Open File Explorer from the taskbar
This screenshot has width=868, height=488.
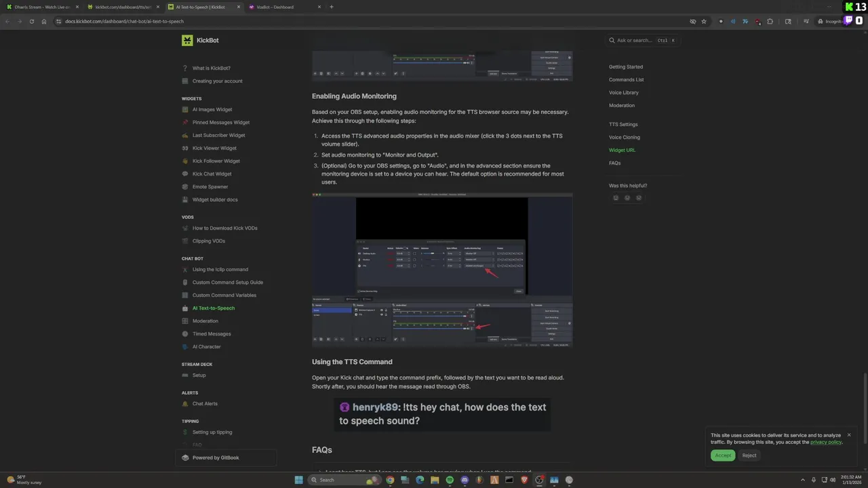click(435, 480)
